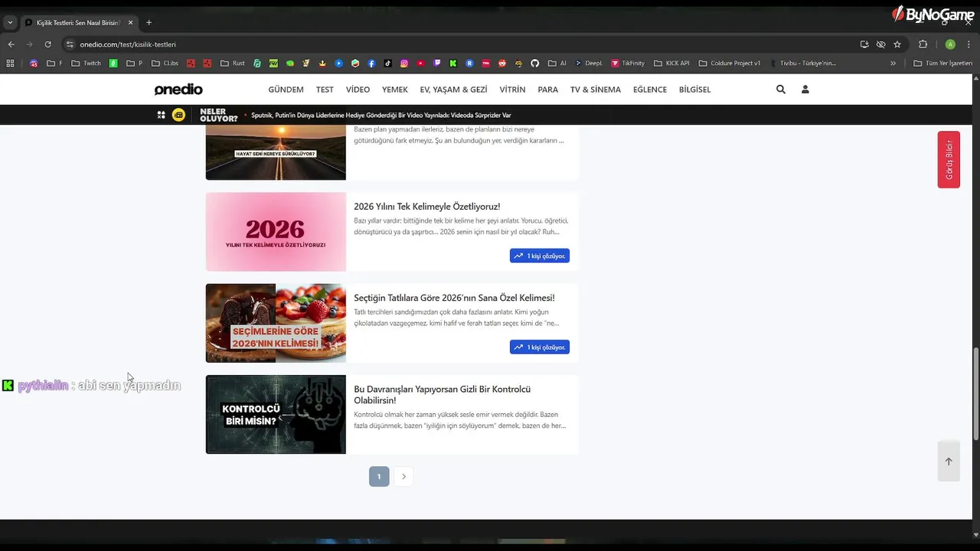This screenshot has height=551, width=980.
Task: Open the Reddit bookmark icon
Action: (502, 64)
